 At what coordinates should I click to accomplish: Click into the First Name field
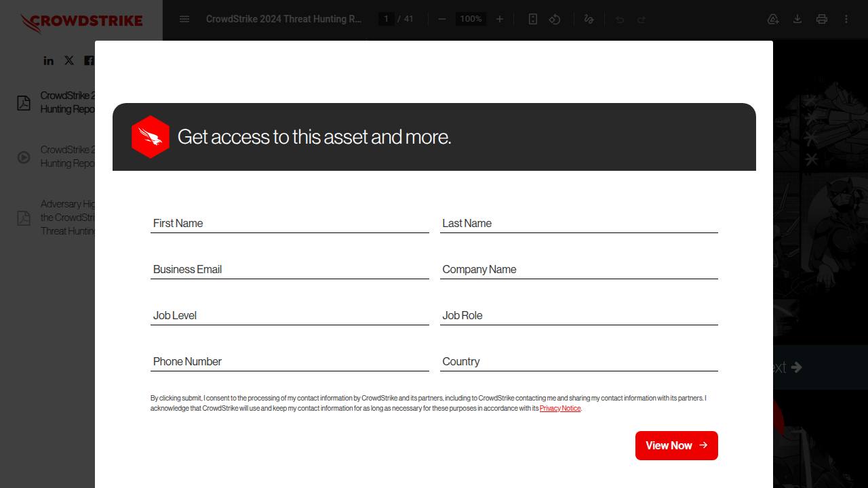[290, 223]
